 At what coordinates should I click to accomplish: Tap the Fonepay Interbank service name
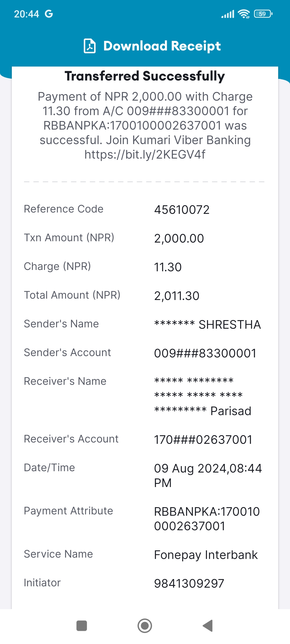(x=206, y=555)
